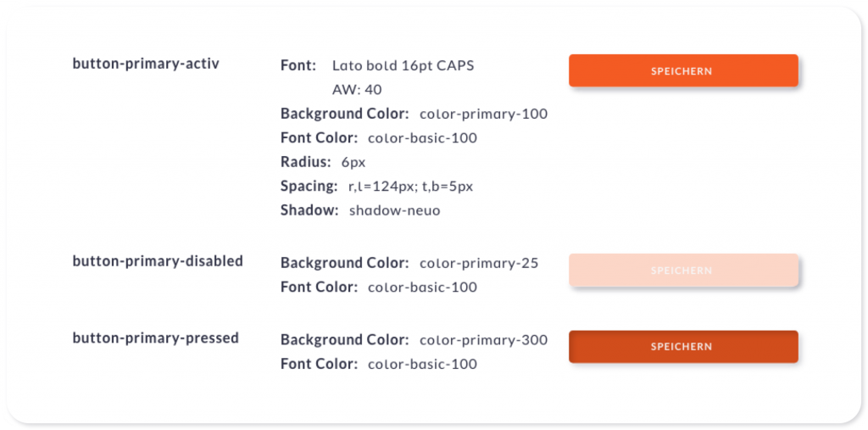Click the Radius label
Screen dimensions: 868x430
pyautogui.click(x=306, y=162)
